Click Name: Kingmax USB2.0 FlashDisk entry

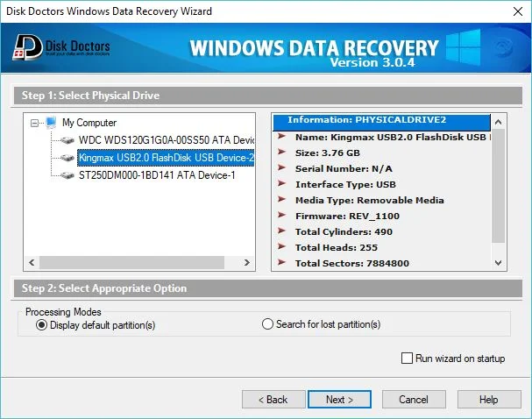coord(393,137)
